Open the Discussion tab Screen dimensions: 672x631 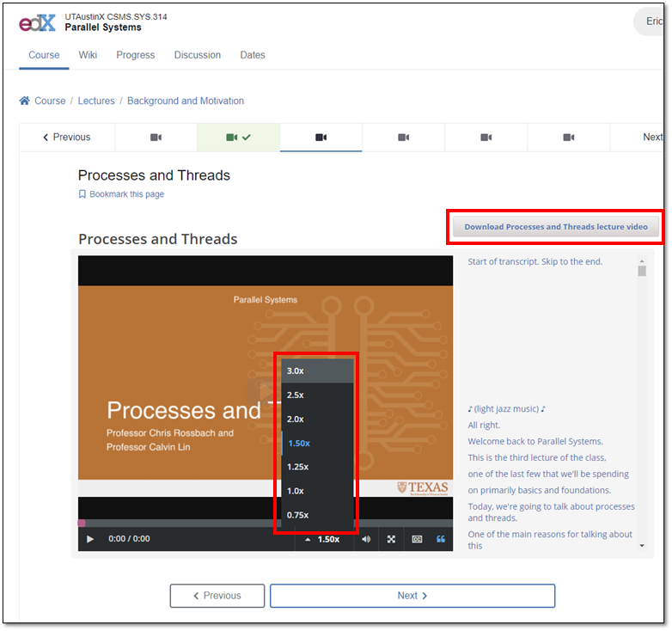(x=197, y=55)
